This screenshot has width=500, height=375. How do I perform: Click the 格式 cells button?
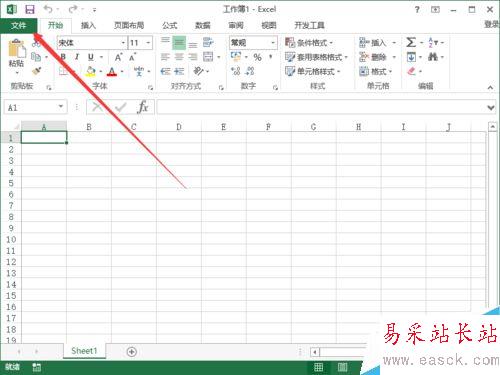(375, 71)
